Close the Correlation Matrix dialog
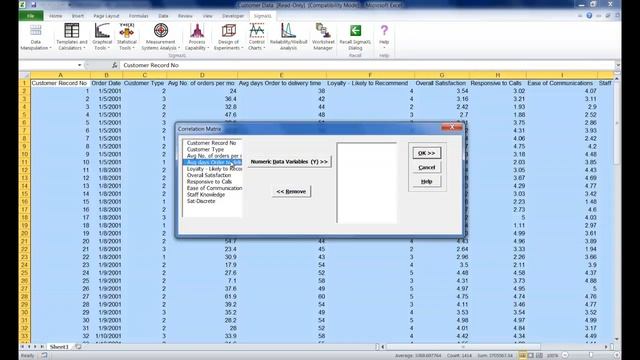The image size is (640, 360). point(452,127)
